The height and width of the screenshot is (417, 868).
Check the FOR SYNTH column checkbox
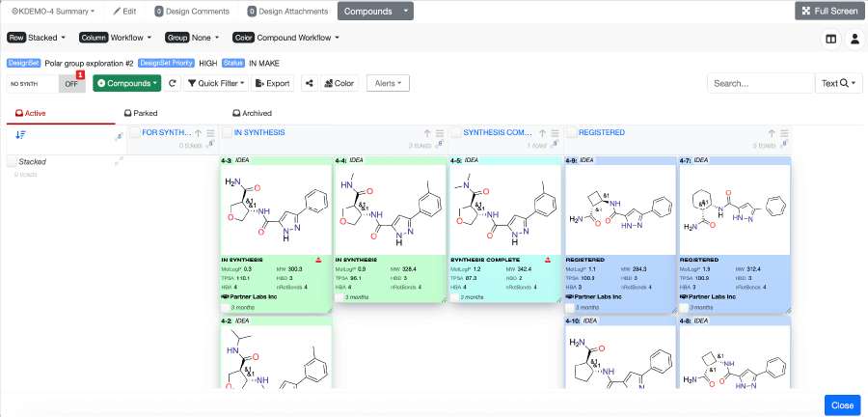tap(134, 132)
